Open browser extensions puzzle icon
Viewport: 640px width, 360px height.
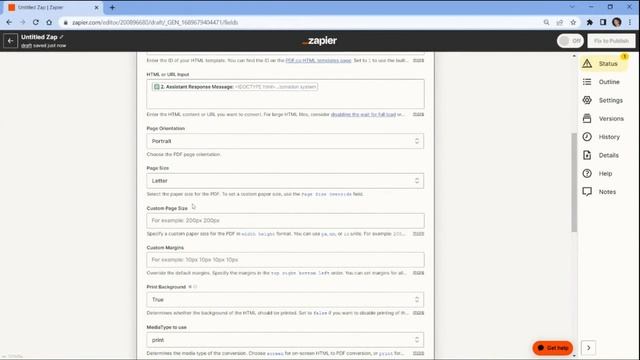click(589, 22)
